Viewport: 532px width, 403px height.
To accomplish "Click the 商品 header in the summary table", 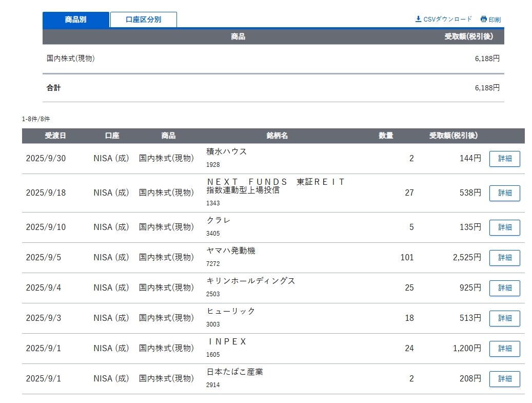I will (238, 36).
